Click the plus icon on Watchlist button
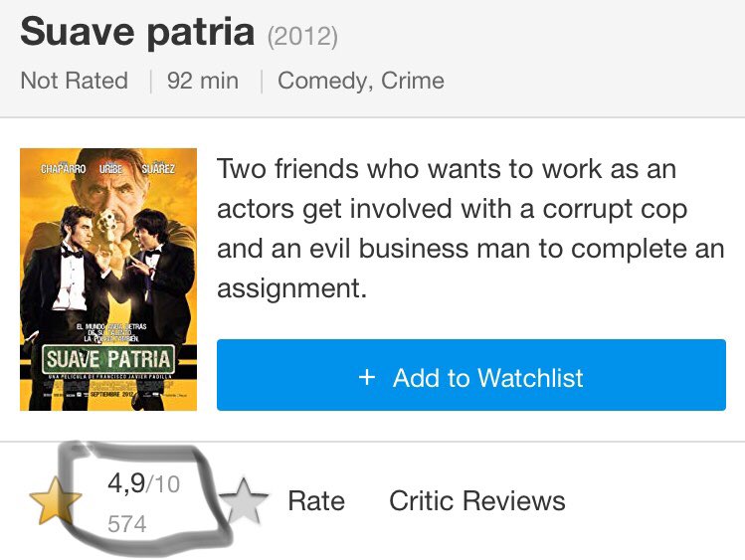The height and width of the screenshot is (560, 745). click(x=367, y=378)
